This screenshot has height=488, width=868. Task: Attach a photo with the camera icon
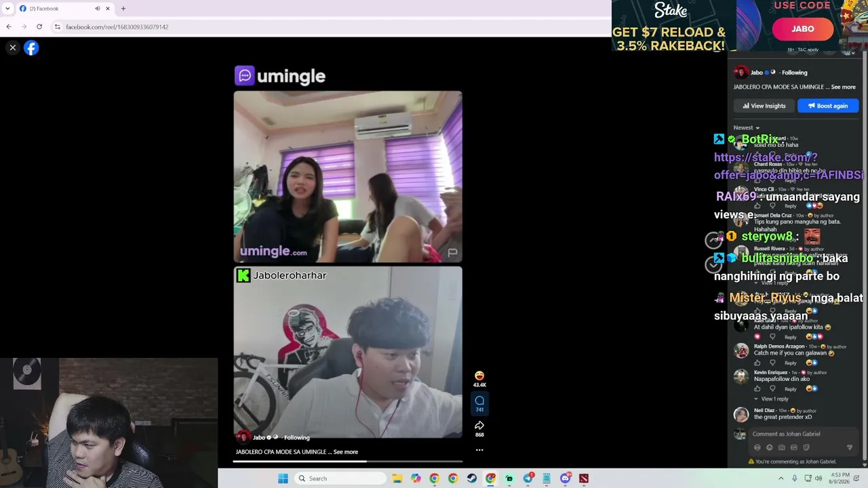pyautogui.click(x=782, y=447)
